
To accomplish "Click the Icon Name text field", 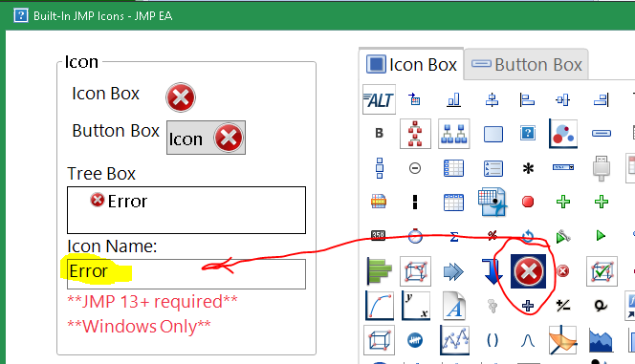I will click(x=186, y=274).
